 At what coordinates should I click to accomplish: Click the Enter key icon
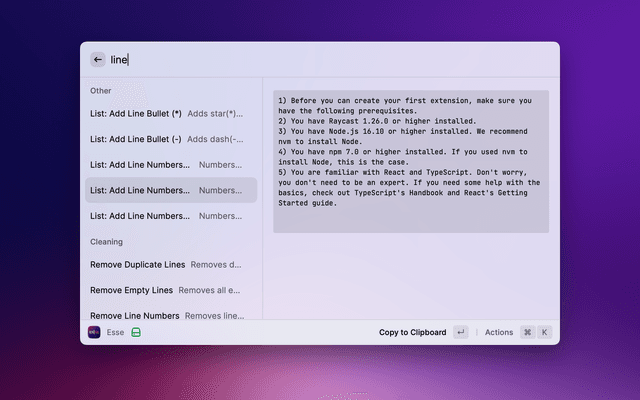coord(460,332)
